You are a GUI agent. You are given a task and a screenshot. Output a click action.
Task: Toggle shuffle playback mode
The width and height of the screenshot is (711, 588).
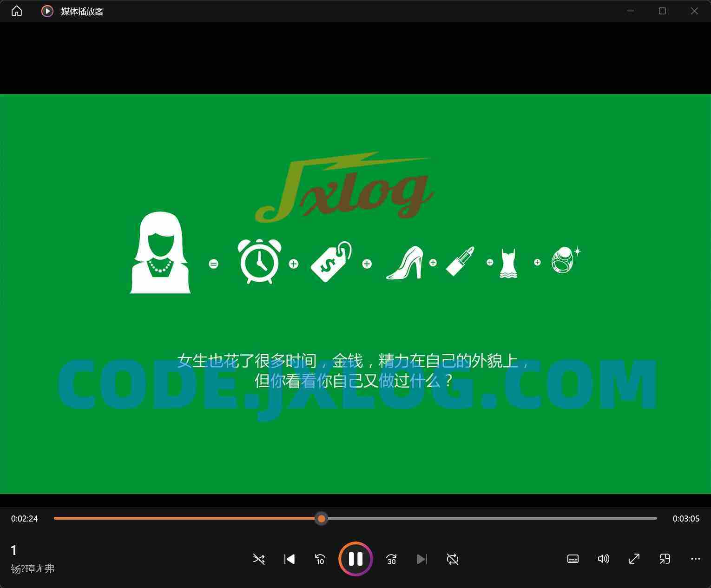(x=259, y=559)
